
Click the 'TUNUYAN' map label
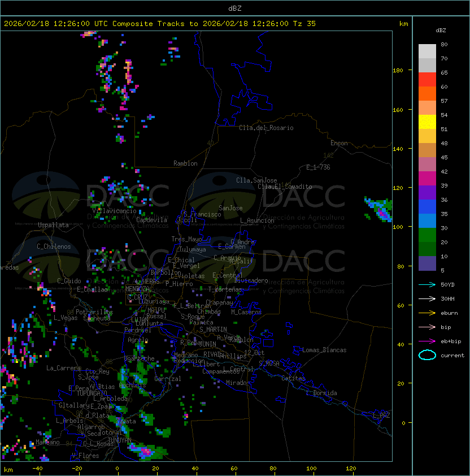120,440
